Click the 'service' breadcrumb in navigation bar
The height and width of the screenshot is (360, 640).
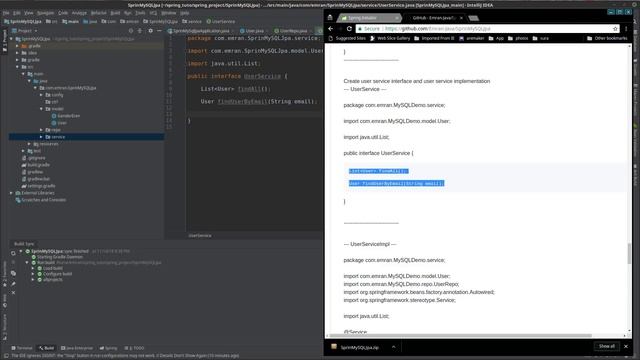pyautogui.click(x=192, y=21)
